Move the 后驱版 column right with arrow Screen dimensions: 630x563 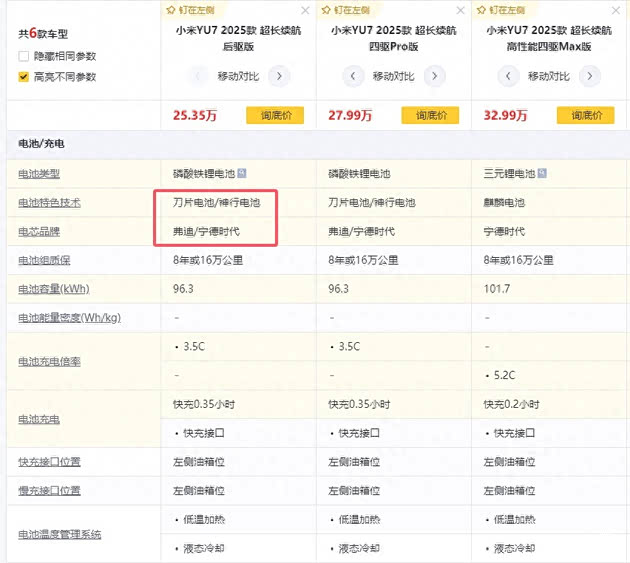[280, 76]
